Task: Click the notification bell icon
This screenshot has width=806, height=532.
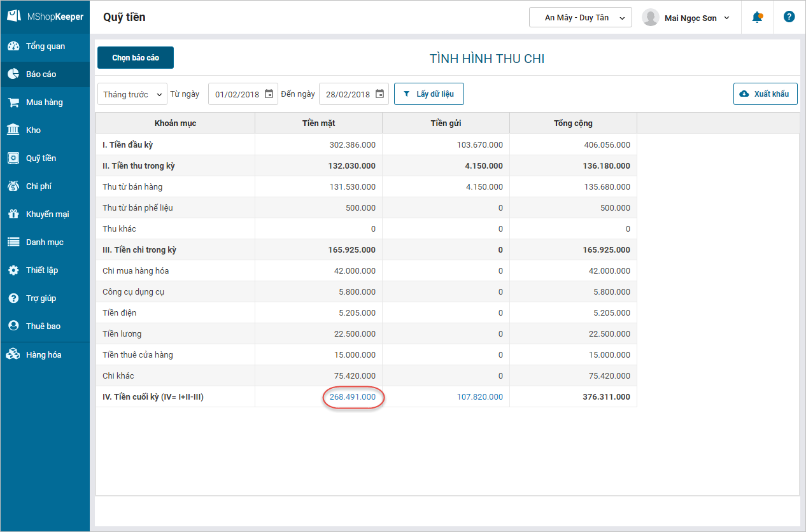Action: [x=757, y=18]
